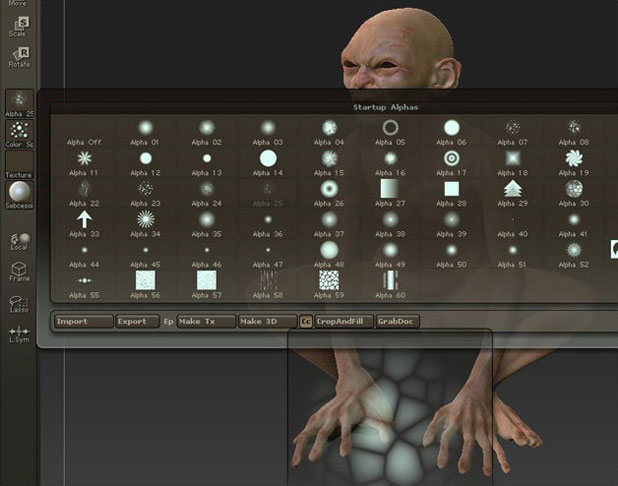Select Alpha 13 small circle
618x486 pixels.
tap(206, 164)
